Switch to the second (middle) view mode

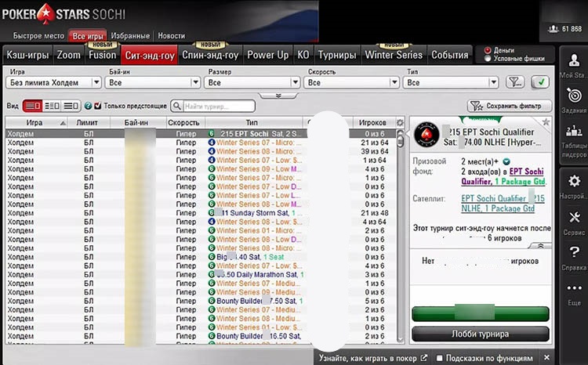pos(52,106)
